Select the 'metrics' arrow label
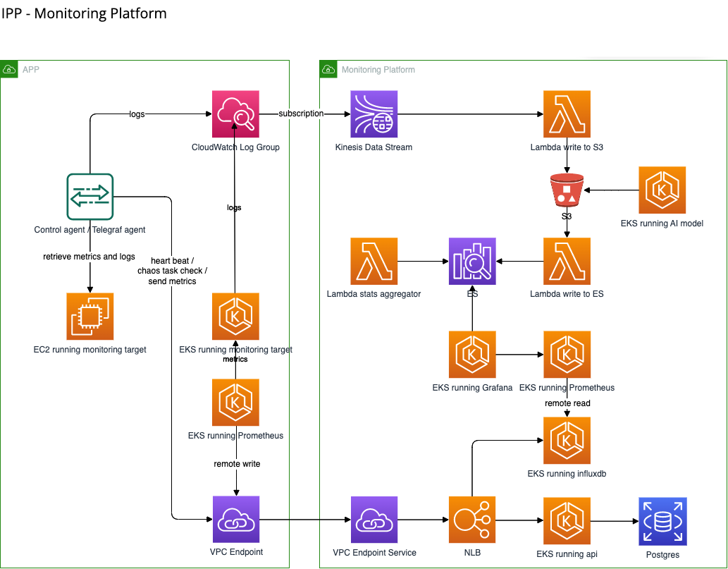 pyautogui.click(x=235, y=359)
